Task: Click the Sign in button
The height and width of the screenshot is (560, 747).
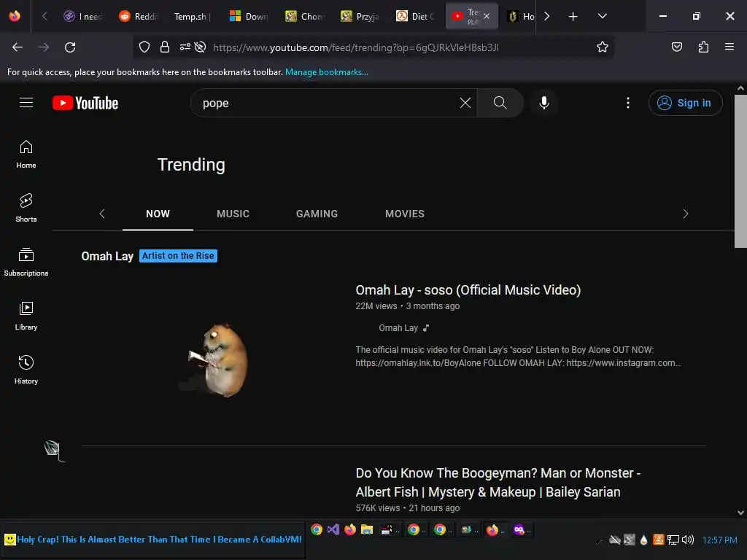Action: click(685, 103)
